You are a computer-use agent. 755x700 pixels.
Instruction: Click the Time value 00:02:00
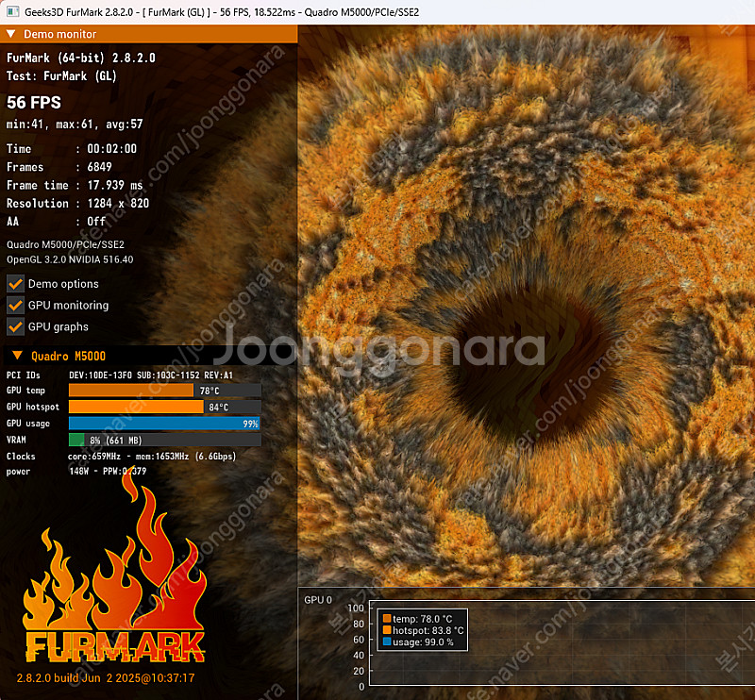pyautogui.click(x=111, y=149)
